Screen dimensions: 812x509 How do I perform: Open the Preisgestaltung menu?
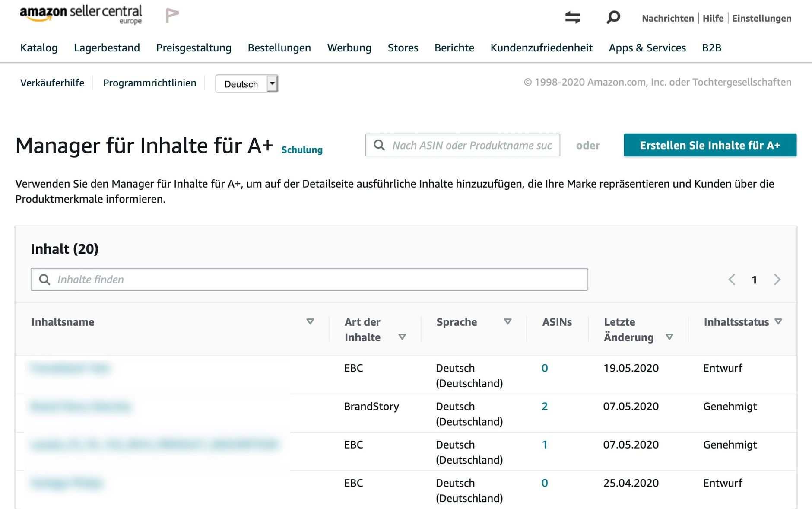tap(193, 48)
